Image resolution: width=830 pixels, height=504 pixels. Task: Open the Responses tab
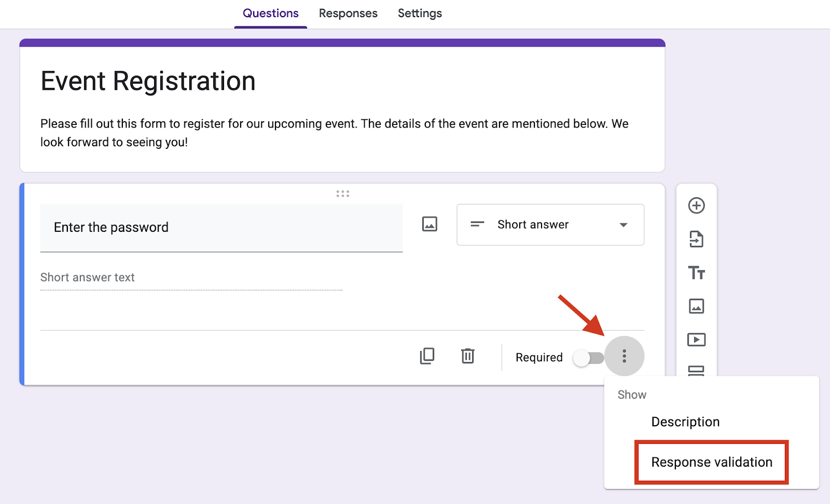point(348,13)
